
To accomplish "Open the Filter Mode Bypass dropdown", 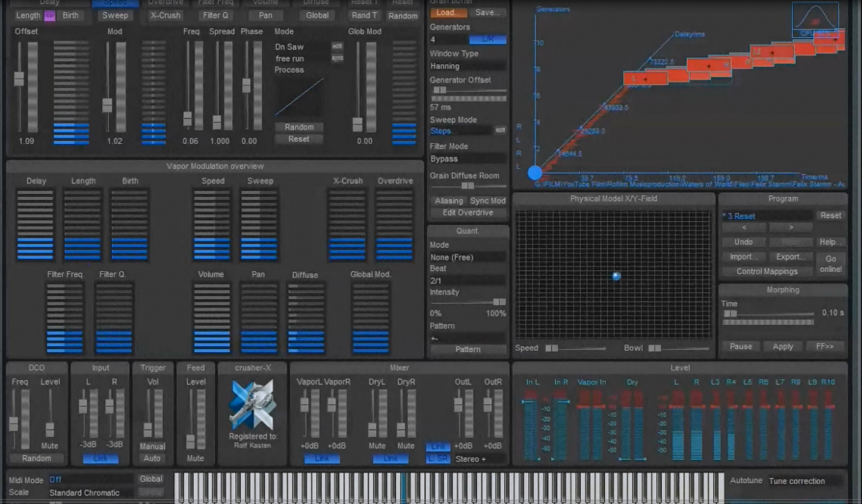I will click(x=468, y=159).
